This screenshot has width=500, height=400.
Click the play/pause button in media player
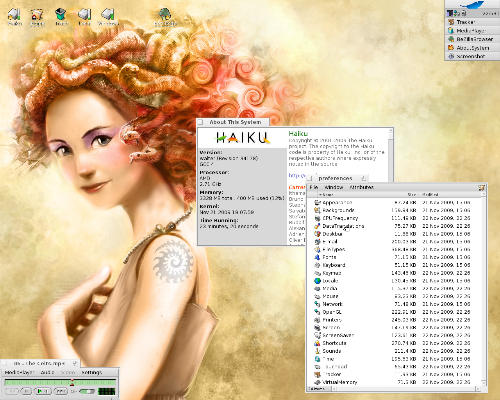point(43,391)
